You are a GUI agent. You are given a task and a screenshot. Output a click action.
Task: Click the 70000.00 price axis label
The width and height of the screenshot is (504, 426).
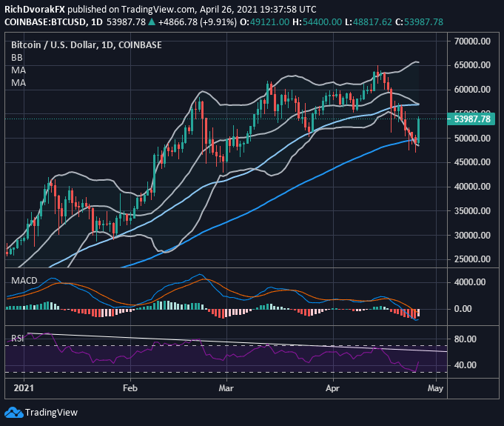[x=472, y=41]
